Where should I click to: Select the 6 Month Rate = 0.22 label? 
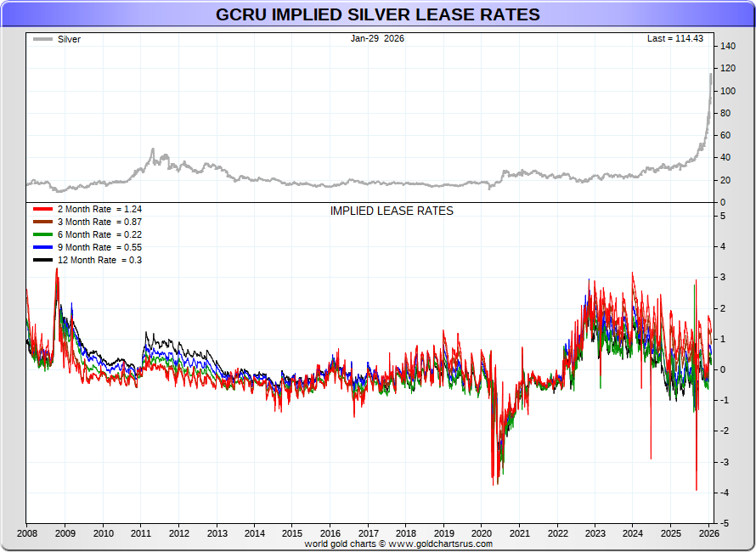pos(99,234)
